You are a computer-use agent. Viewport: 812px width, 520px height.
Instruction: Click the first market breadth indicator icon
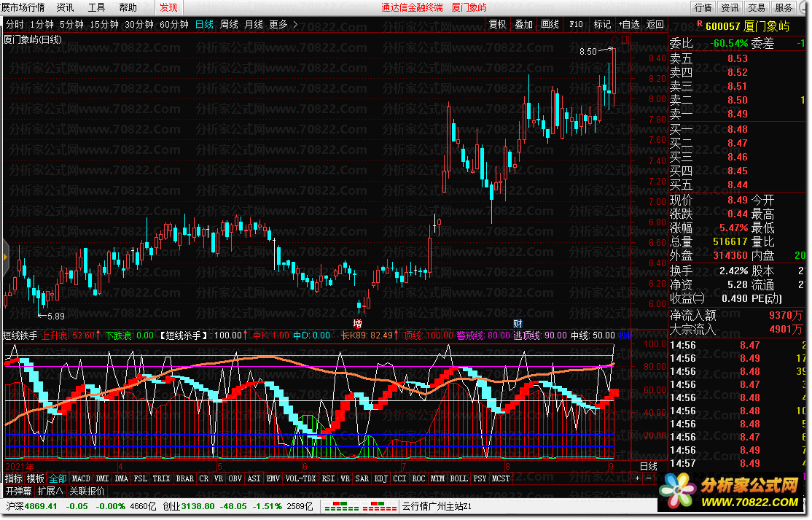(342, 507)
